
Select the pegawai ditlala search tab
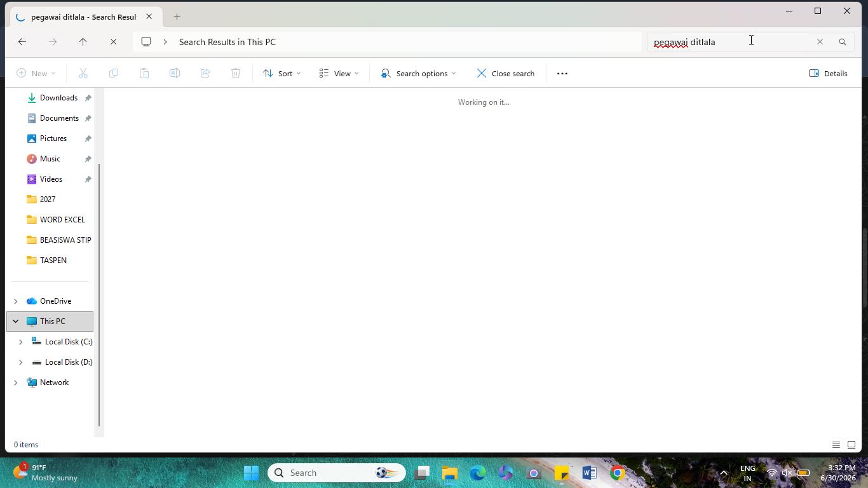pyautogui.click(x=84, y=17)
